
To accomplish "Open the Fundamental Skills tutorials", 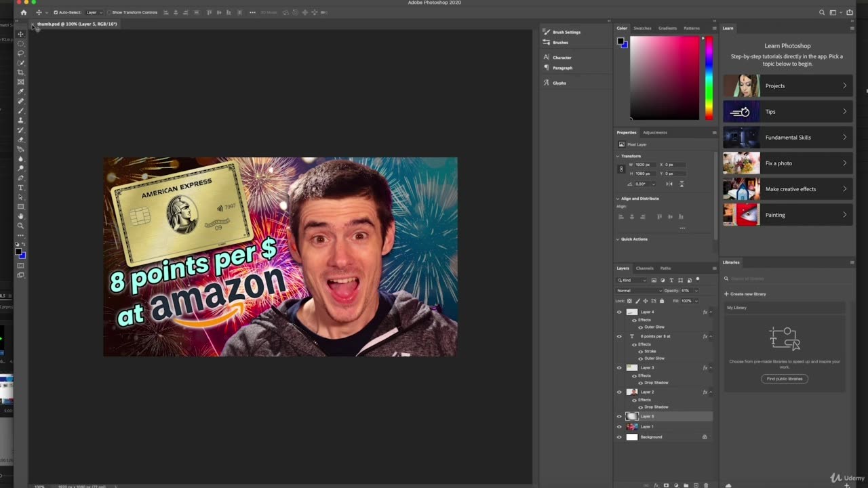I will [787, 138].
